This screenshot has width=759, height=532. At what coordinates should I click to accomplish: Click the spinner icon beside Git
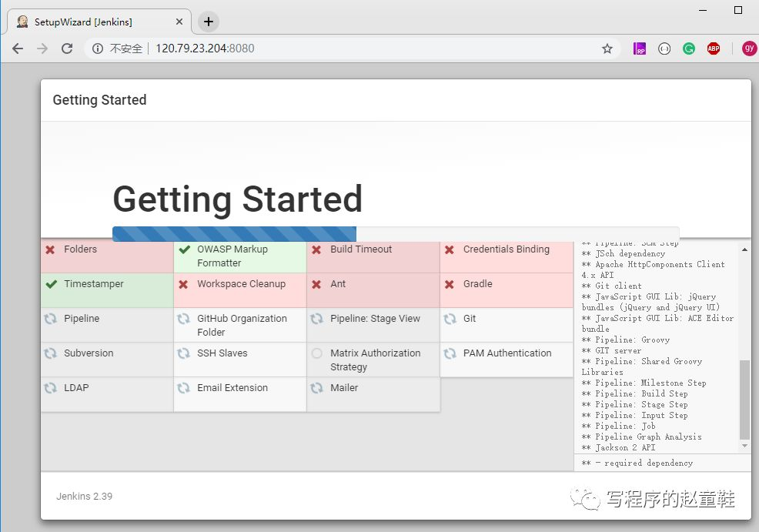(450, 319)
